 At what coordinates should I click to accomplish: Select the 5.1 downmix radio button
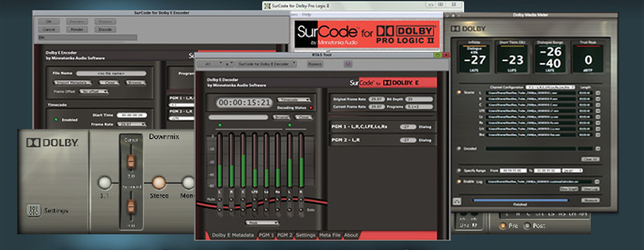[105, 183]
